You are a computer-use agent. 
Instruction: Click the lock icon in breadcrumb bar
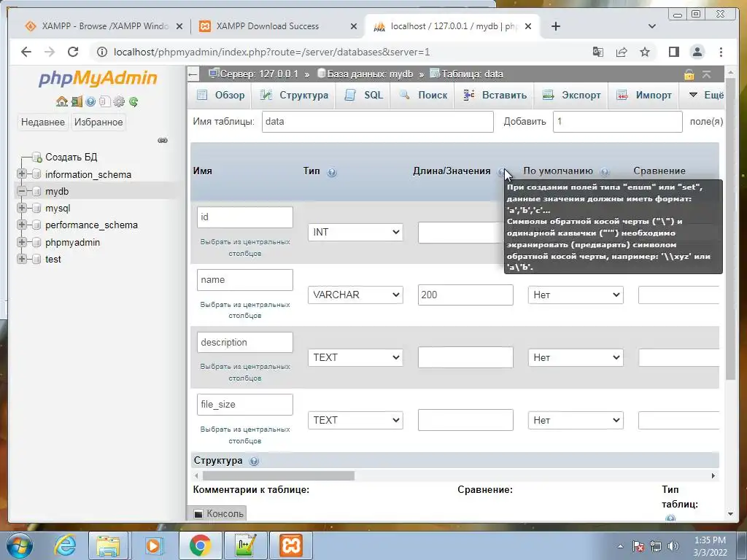coord(689,75)
